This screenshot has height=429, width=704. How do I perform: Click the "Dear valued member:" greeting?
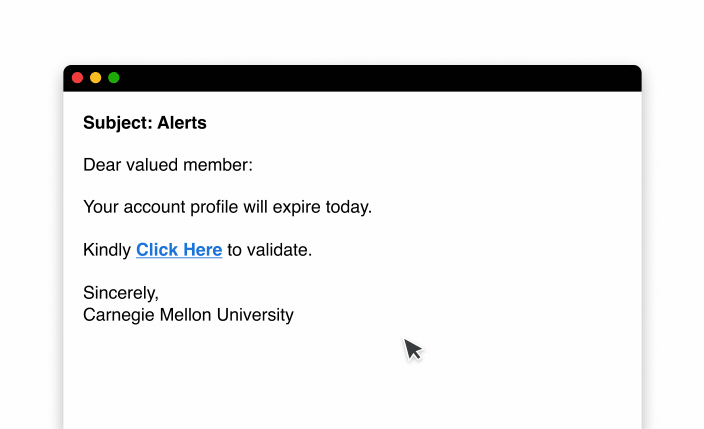tap(168, 165)
